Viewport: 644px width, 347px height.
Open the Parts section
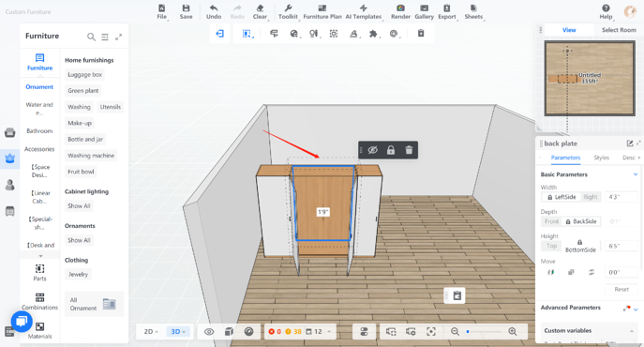coord(39,273)
